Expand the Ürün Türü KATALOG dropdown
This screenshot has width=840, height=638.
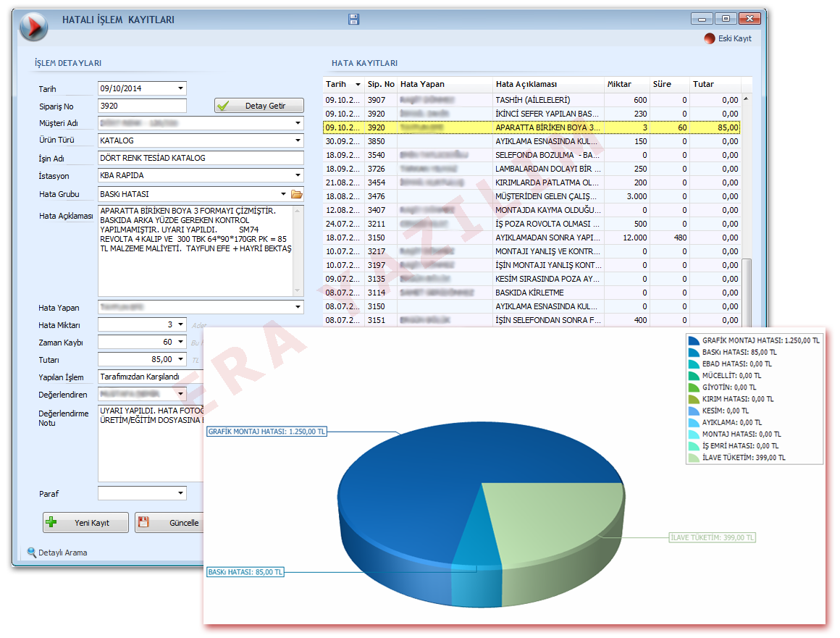(x=298, y=140)
